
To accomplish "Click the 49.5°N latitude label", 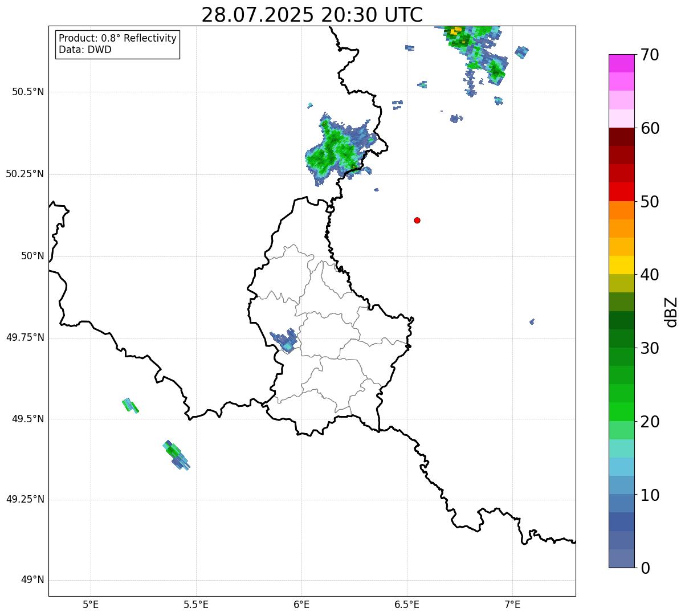I will click(28, 419).
